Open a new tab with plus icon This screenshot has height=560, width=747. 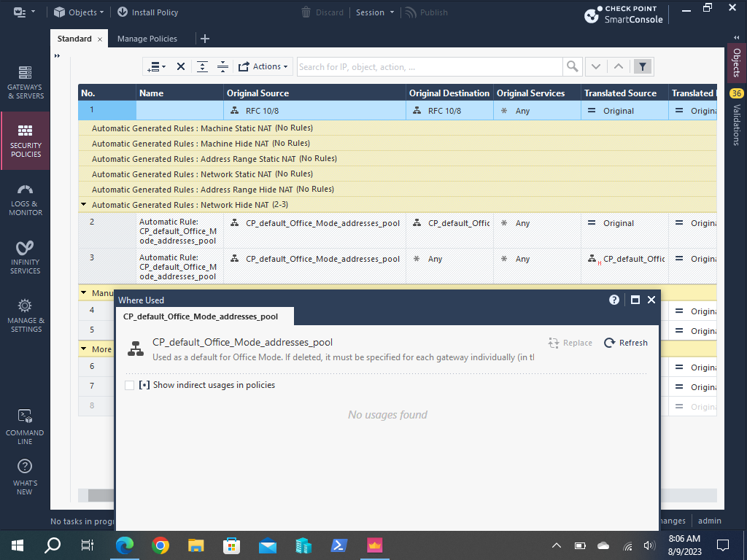tap(205, 39)
